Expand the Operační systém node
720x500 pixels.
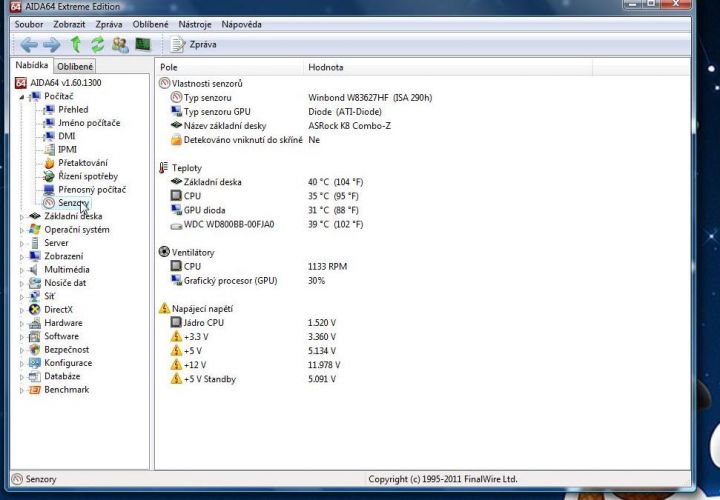coord(22,230)
